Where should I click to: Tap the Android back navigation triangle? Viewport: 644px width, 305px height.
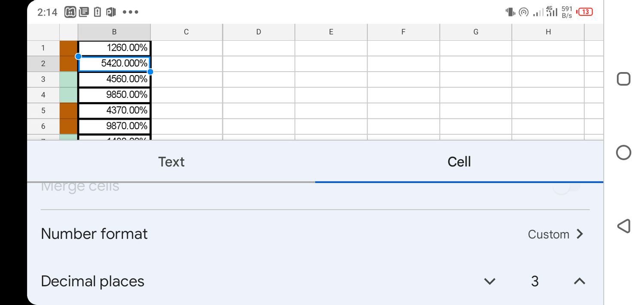pos(623,226)
